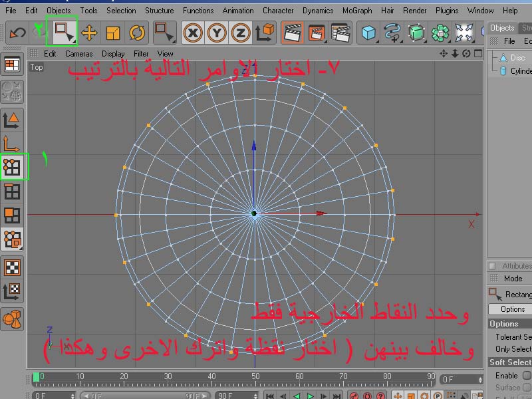Click the Render Active View clapperboard
The image size is (532, 399).
pyautogui.click(x=292, y=33)
